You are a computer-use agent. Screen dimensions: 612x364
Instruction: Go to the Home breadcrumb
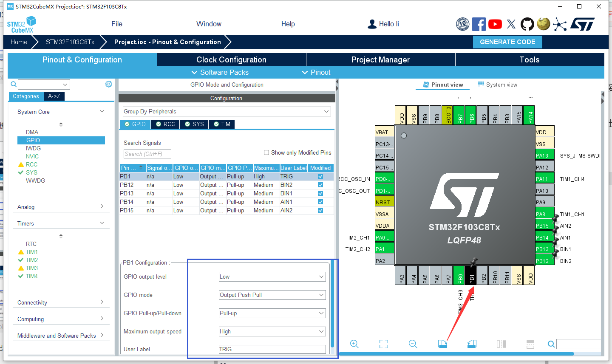[19, 42]
